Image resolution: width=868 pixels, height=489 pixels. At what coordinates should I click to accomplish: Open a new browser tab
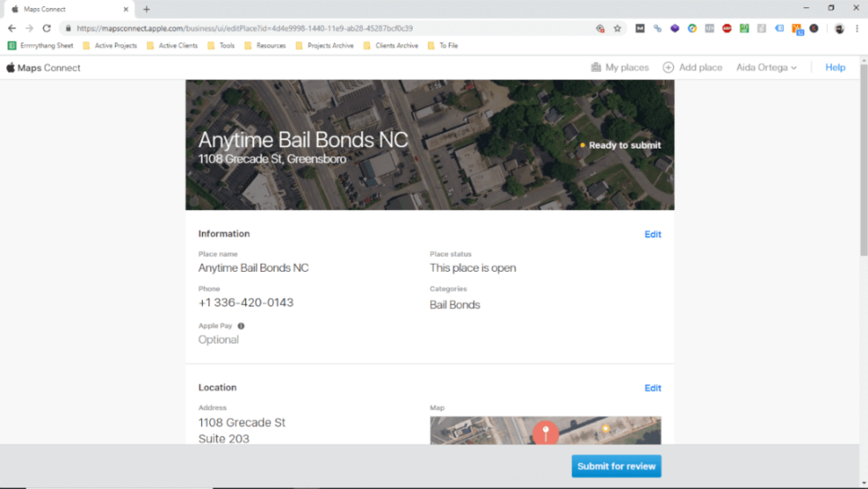[x=146, y=9]
